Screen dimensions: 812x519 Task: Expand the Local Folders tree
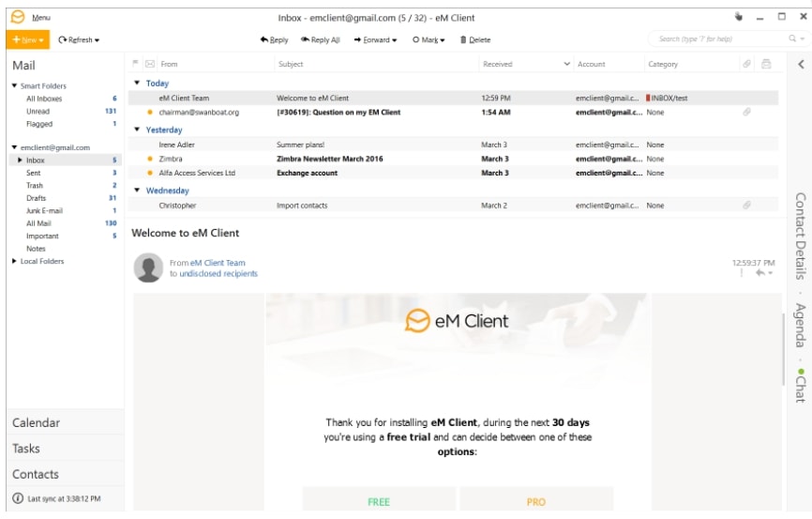click(14, 261)
